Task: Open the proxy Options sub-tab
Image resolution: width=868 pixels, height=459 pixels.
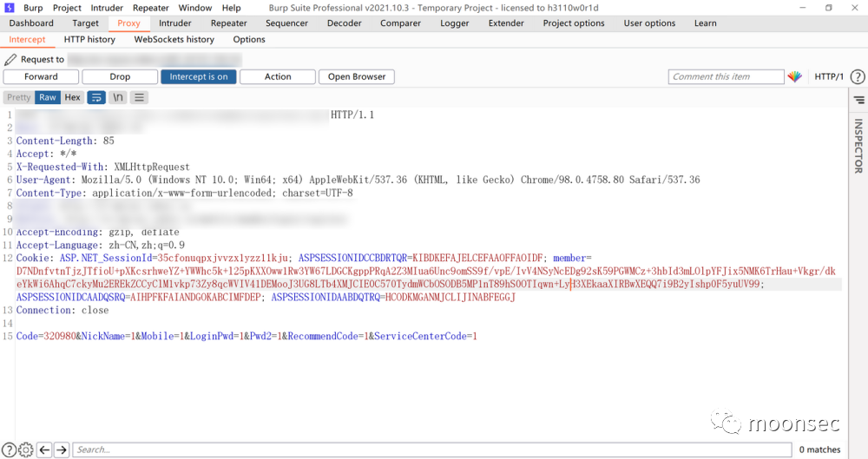Action: (x=248, y=39)
